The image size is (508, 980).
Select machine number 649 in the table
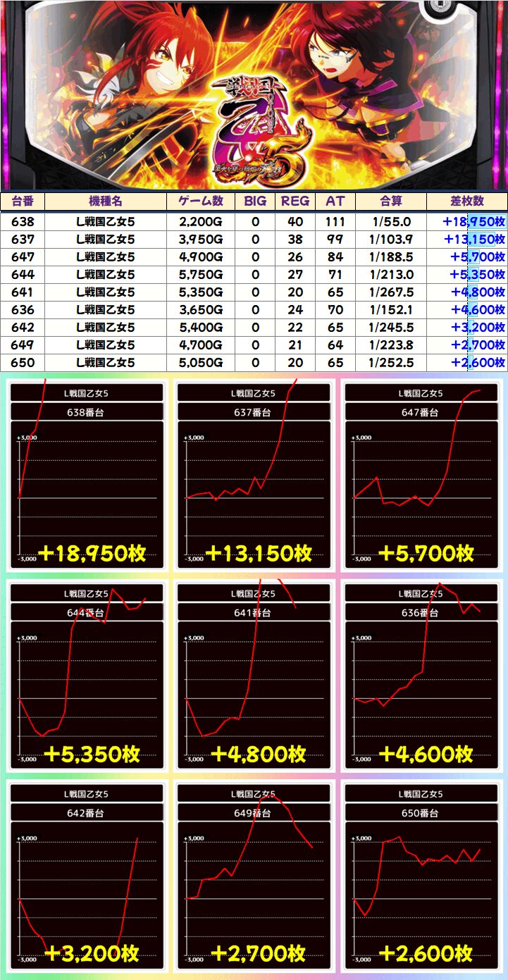[x=23, y=345]
